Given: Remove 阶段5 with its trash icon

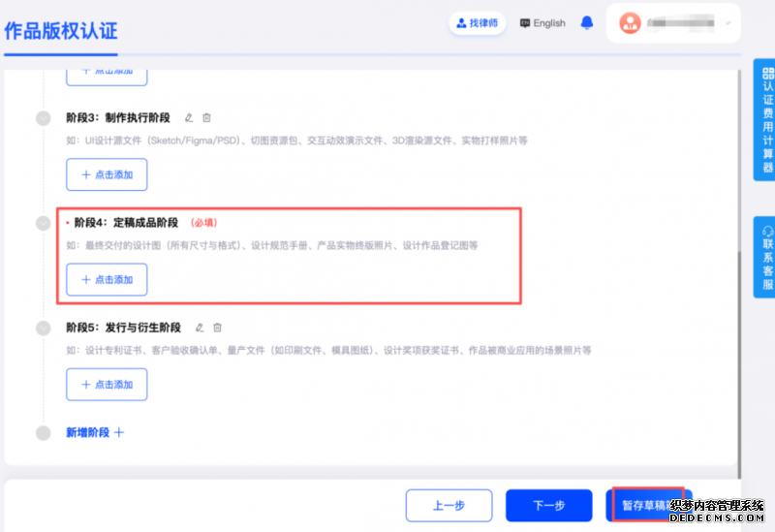Looking at the screenshot, I should coord(218,329).
